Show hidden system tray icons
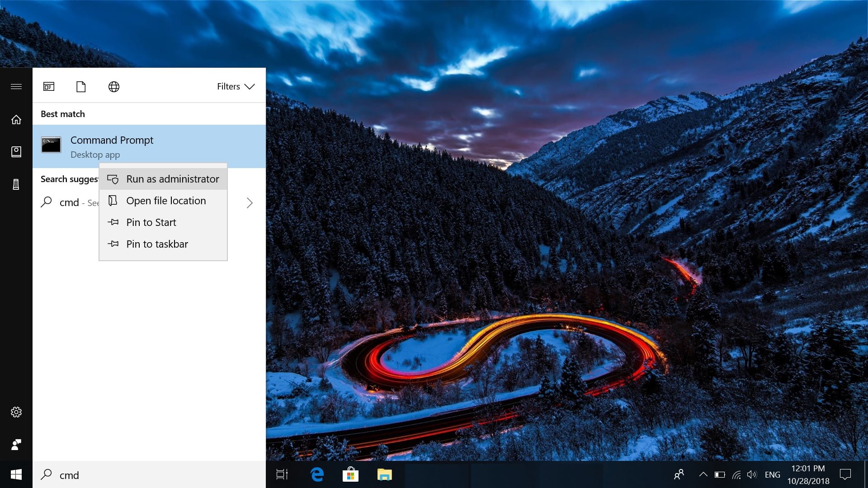868x488 pixels. click(703, 474)
